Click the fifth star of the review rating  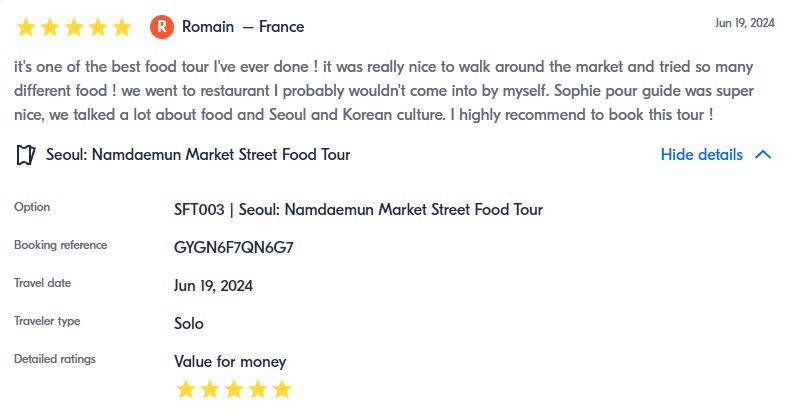click(122, 27)
